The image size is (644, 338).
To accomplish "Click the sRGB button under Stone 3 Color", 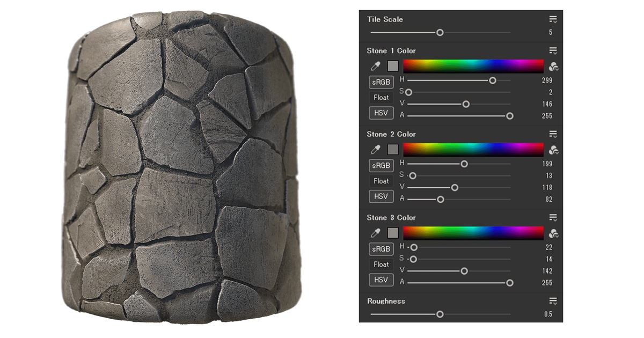I will click(x=381, y=249).
